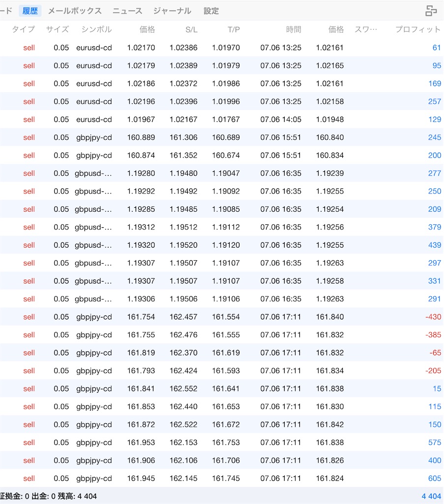Screen dimensions: 444x504
Task: Sort by the S/L column header
Action: (191, 30)
